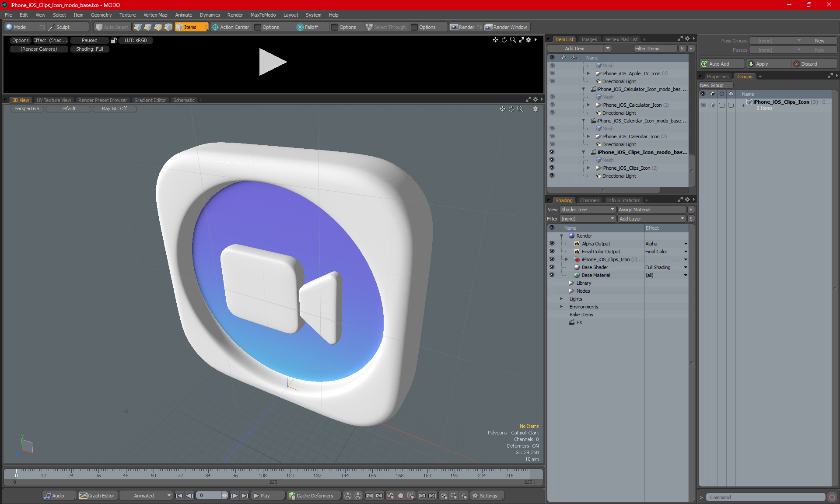This screenshot has height=504, width=840.
Task: Select Materials mode cube icon in toolbar
Action: [x=168, y=27]
